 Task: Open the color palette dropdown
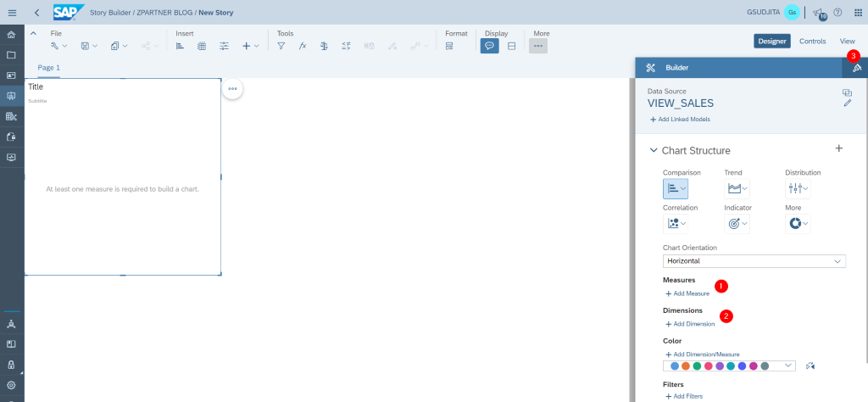pyautogui.click(x=729, y=366)
